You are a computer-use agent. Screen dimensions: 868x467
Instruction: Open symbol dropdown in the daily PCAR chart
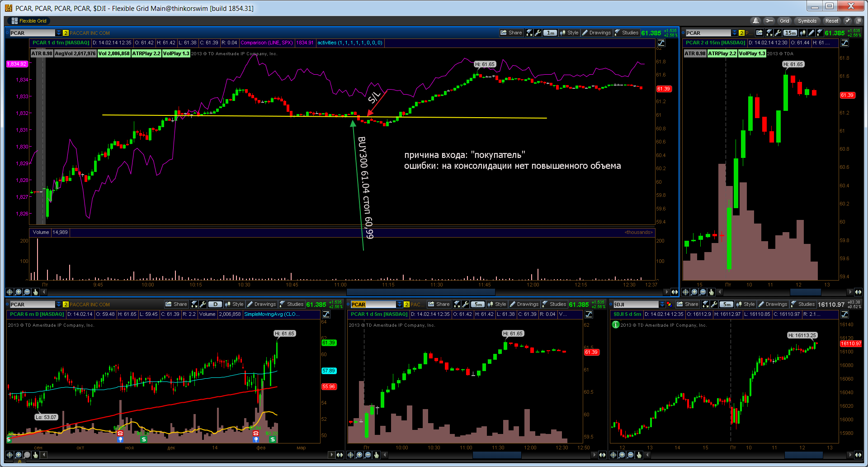(x=58, y=304)
